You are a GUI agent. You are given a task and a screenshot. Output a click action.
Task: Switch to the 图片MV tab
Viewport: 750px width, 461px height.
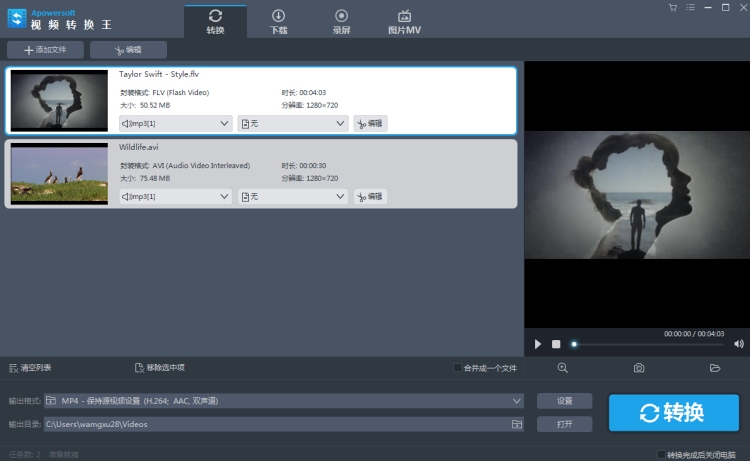405,22
